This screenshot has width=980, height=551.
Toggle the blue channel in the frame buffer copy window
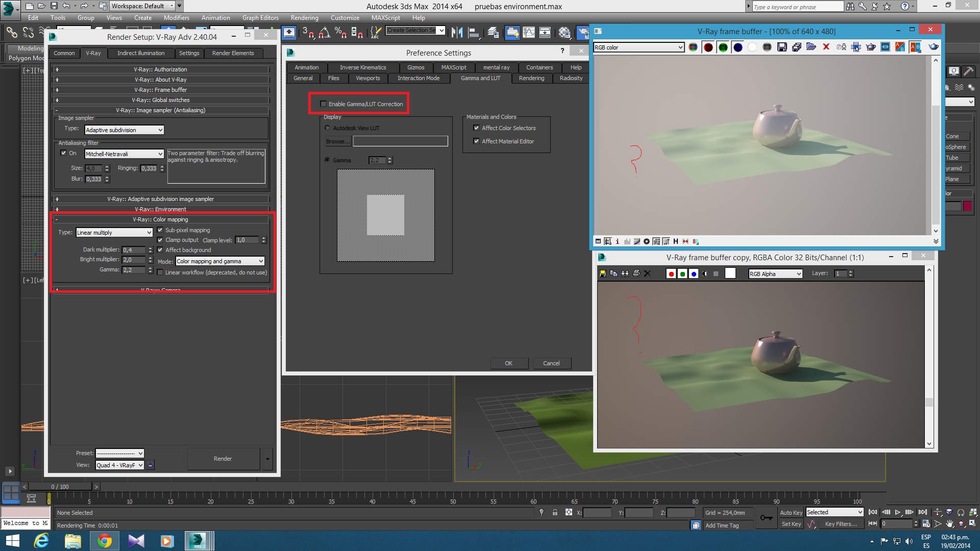tap(693, 274)
